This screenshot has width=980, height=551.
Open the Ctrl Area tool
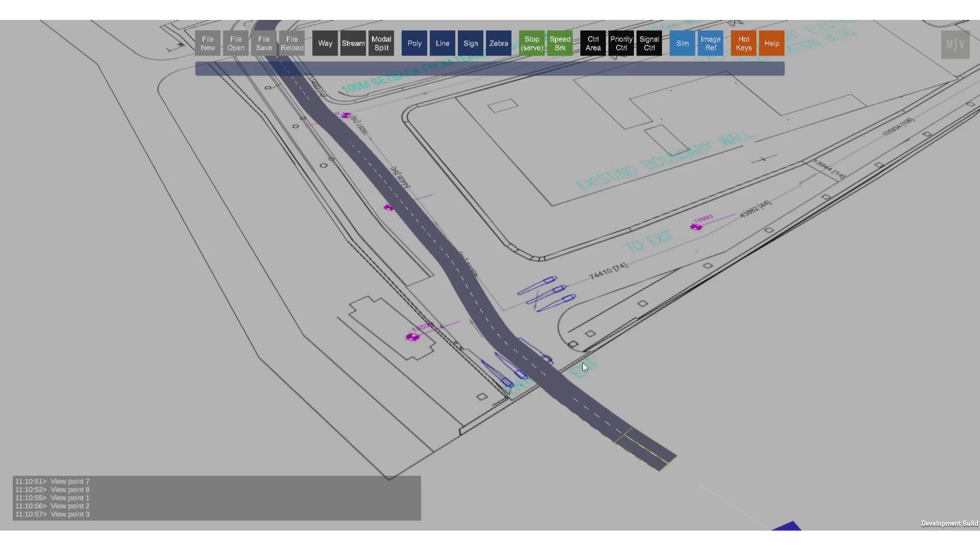pyautogui.click(x=593, y=43)
